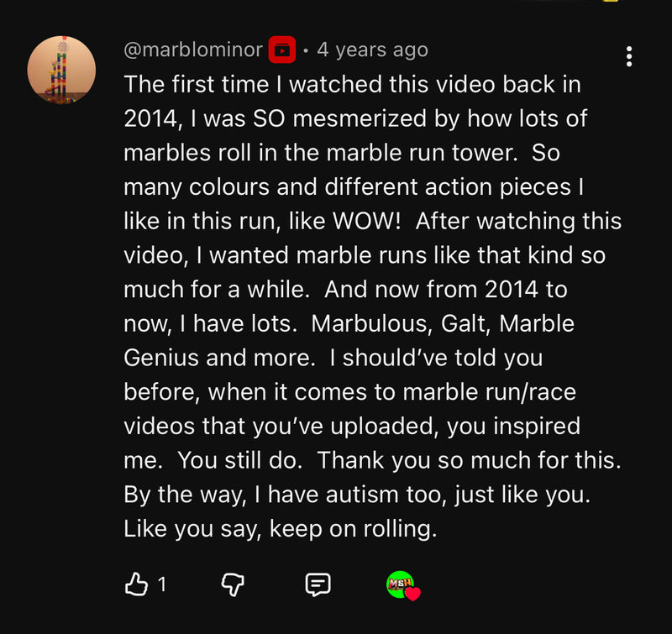Click the like count number 1

[x=161, y=584]
